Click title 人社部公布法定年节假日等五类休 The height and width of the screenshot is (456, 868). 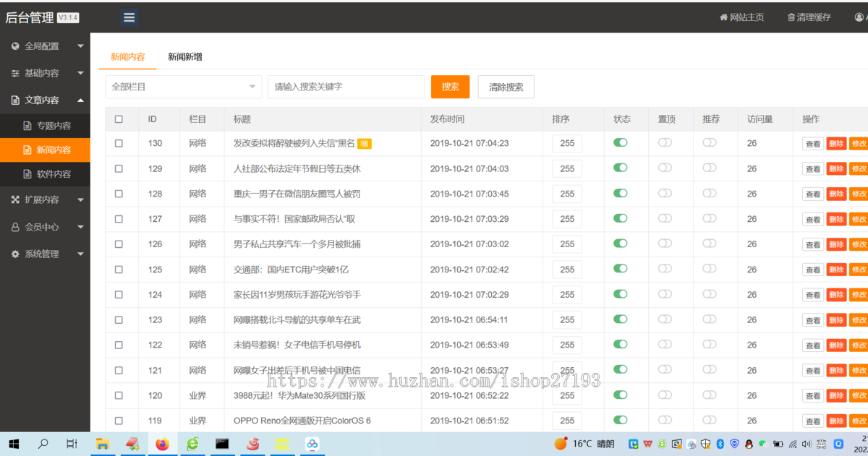pyautogui.click(x=297, y=168)
